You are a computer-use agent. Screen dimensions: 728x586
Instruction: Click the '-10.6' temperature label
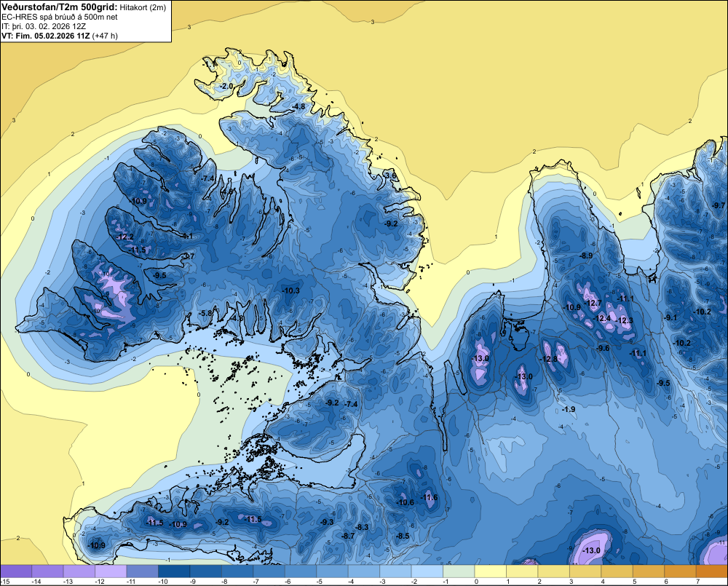[x=405, y=502]
